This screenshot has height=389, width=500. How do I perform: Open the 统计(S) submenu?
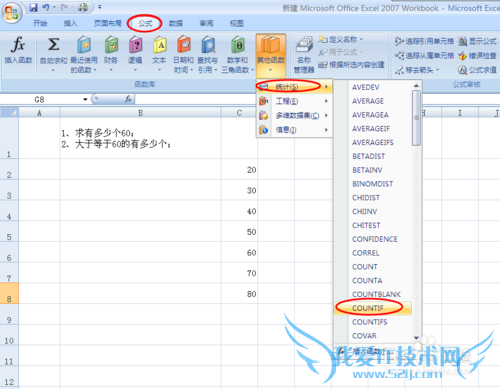(295, 87)
